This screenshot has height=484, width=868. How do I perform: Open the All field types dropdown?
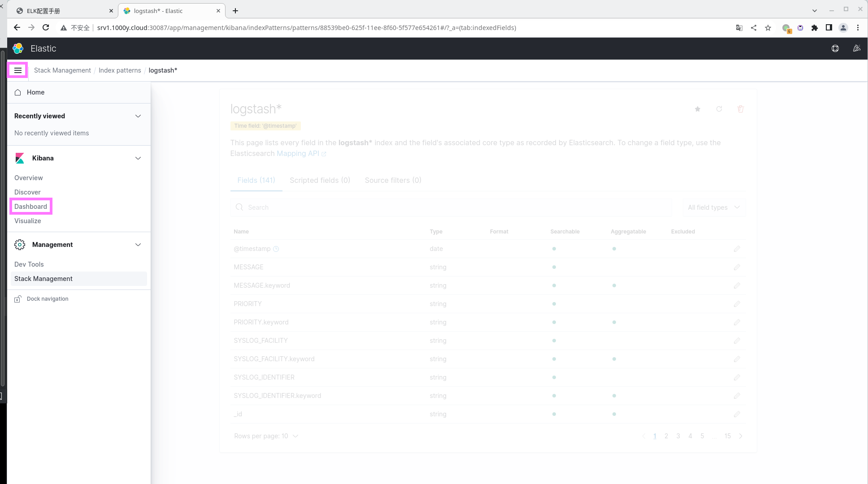point(714,207)
